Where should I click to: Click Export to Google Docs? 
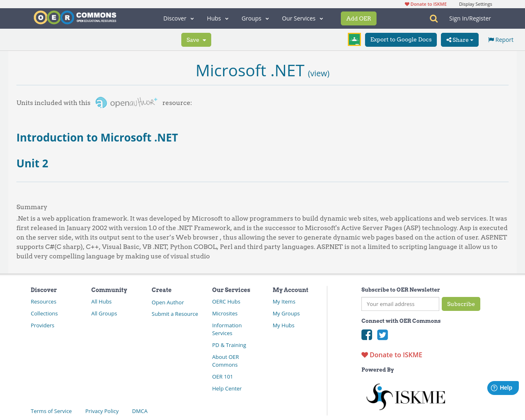tap(401, 39)
